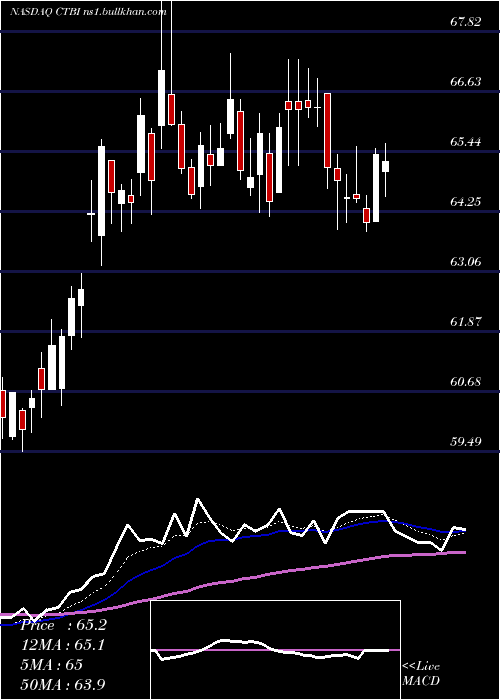Viewport: 500px width, 700px height.
Task: Click the tallest white candle near the 67.82 line
Action: tap(161, 97)
